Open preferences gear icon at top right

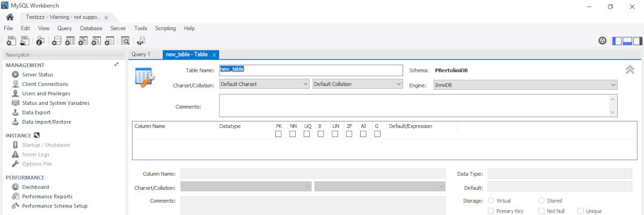point(603,40)
